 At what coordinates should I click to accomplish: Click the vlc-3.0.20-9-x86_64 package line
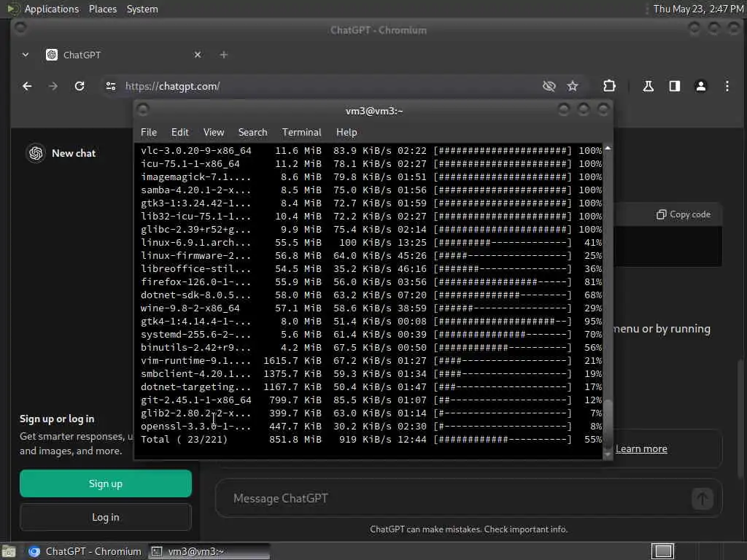pos(371,150)
